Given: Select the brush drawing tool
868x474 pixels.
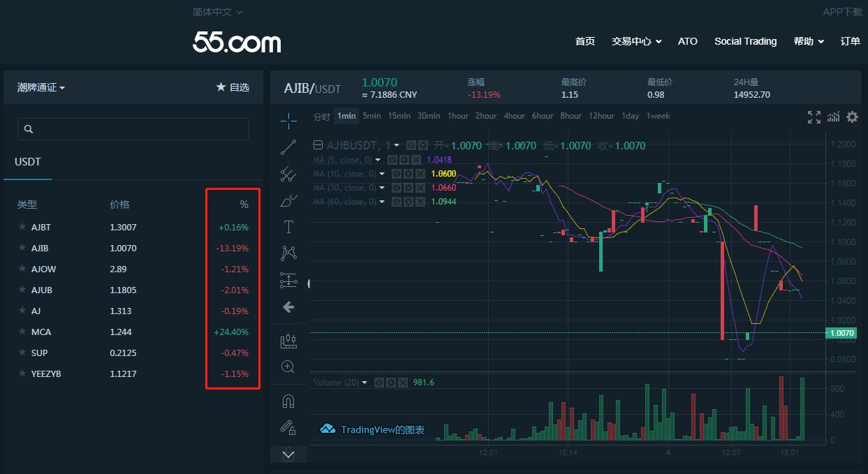Looking at the screenshot, I should coord(288,200).
